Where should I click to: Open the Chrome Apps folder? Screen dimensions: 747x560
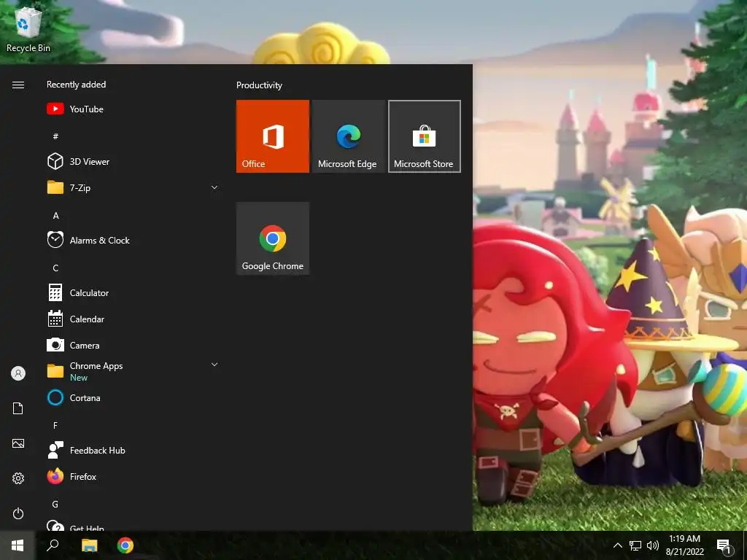(x=133, y=371)
